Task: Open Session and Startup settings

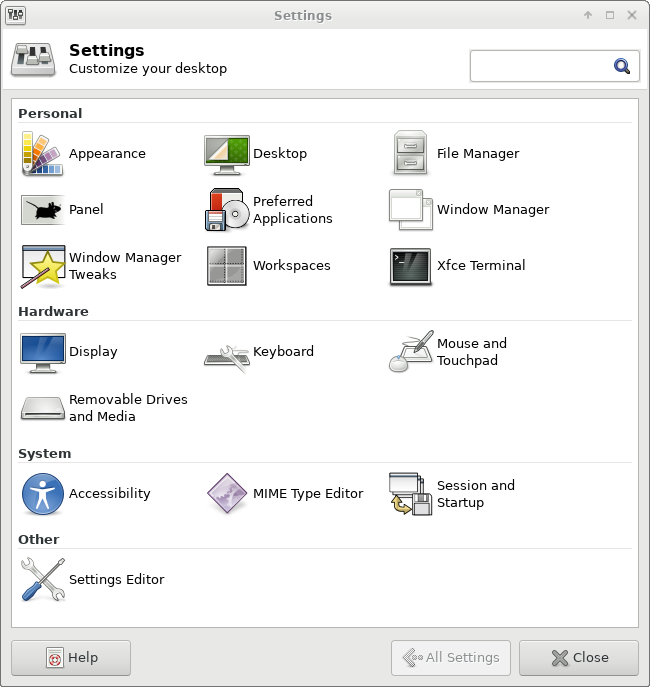Action: point(452,493)
